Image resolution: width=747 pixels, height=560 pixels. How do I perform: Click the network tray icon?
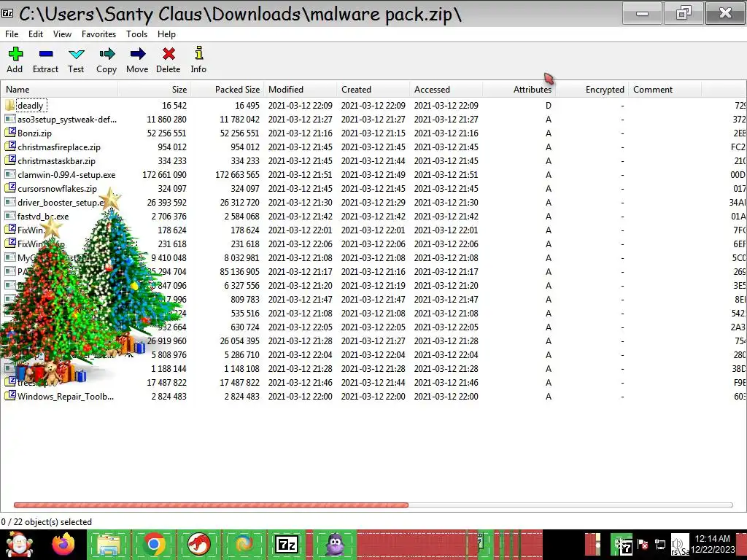(x=660, y=544)
